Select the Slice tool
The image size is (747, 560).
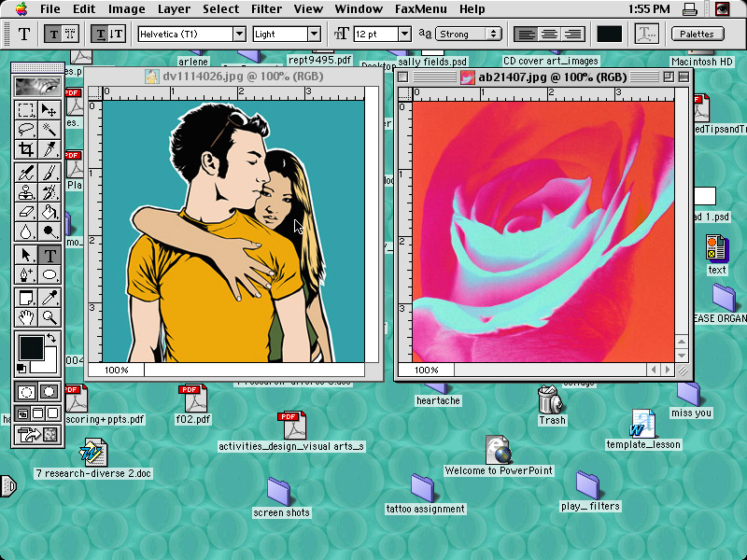click(x=49, y=149)
